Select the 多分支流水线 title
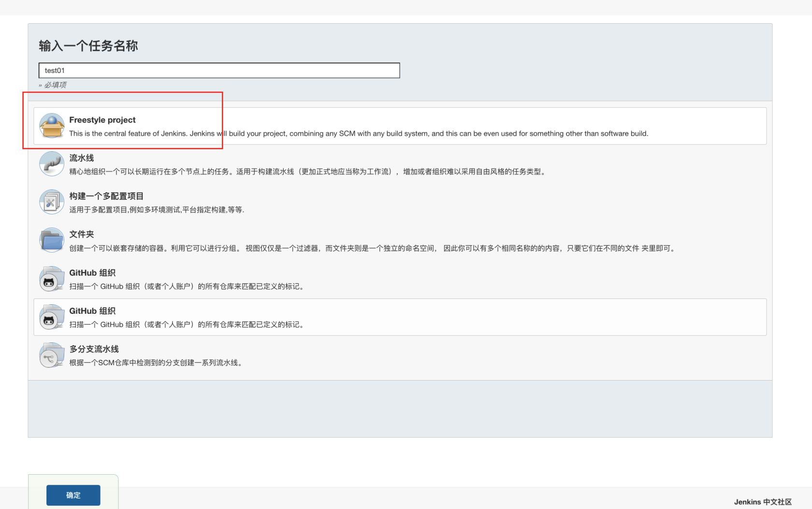 pyautogui.click(x=94, y=349)
